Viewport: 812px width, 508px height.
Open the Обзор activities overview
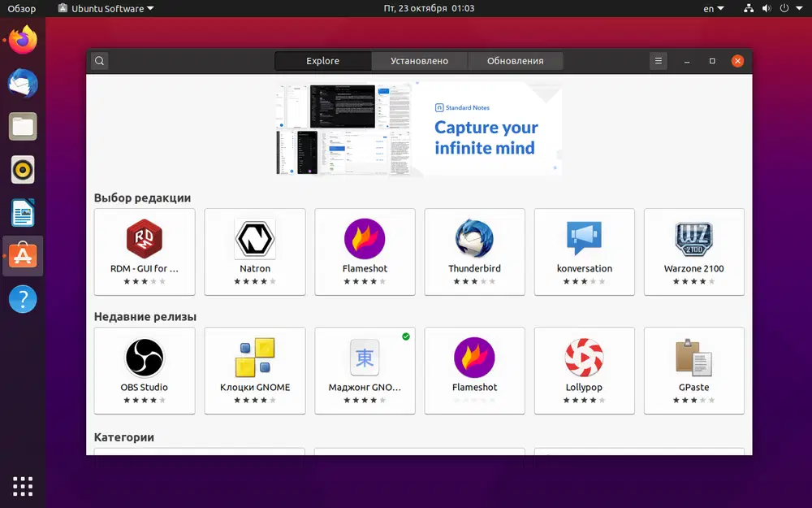[x=22, y=8]
